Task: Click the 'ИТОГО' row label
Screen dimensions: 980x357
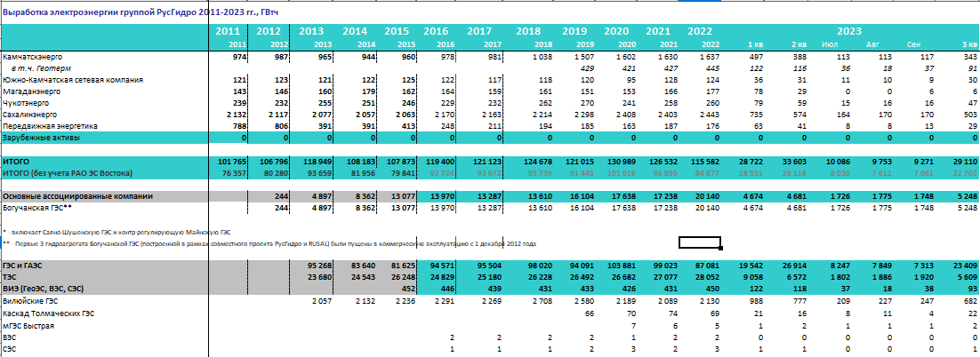Action: point(15,162)
